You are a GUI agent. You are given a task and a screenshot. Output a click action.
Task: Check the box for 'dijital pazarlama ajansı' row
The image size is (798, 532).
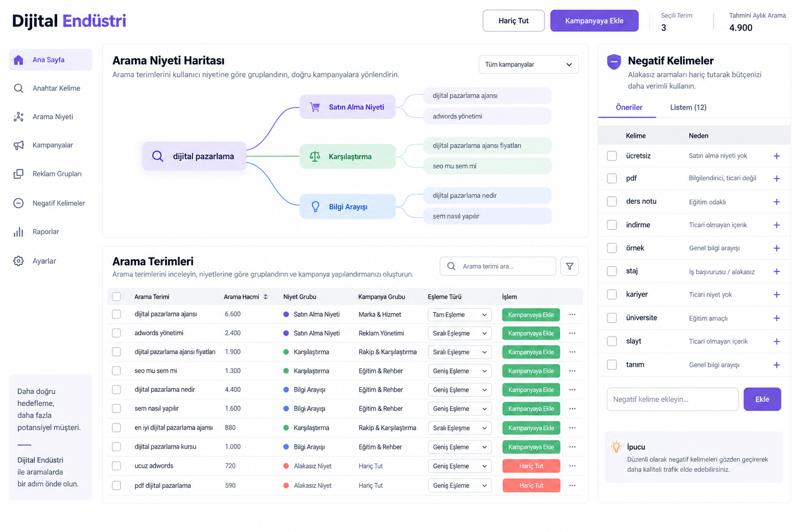pos(116,314)
